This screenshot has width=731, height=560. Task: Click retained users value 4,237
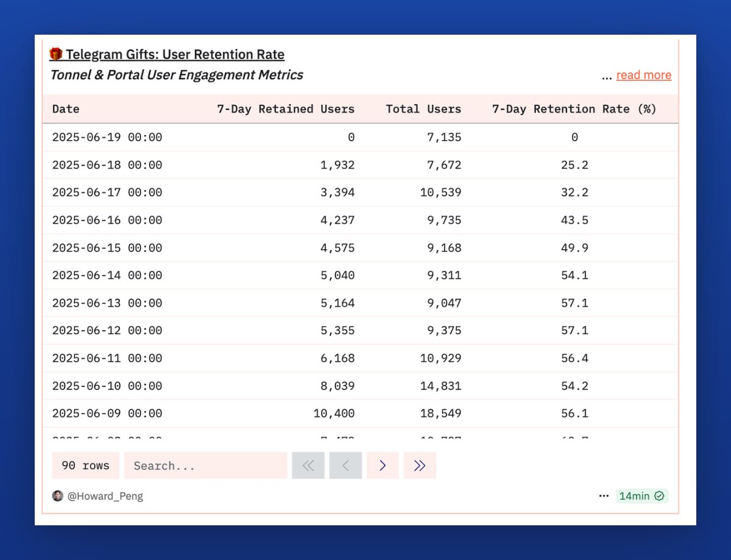[x=337, y=220]
